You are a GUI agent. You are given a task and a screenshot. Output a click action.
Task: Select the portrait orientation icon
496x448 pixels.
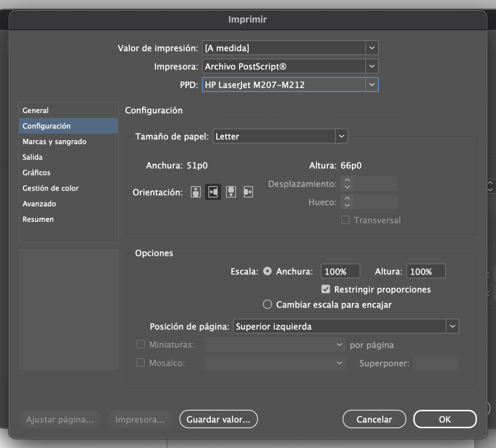click(196, 192)
